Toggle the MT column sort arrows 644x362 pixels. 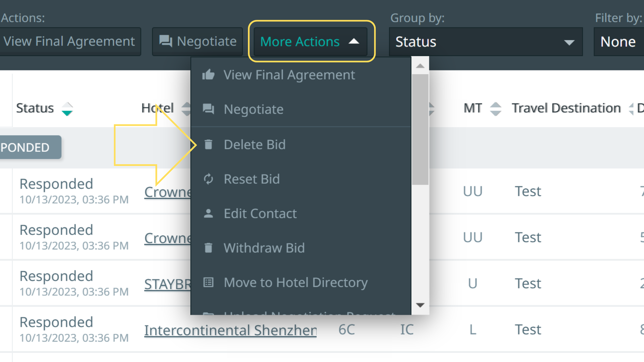coord(495,109)
